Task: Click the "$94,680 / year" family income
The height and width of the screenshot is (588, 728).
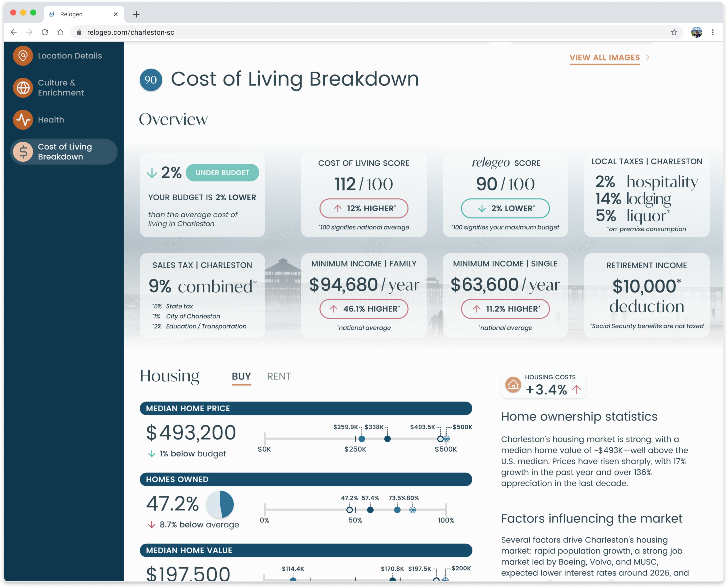Action: click(x=364, y=285)
